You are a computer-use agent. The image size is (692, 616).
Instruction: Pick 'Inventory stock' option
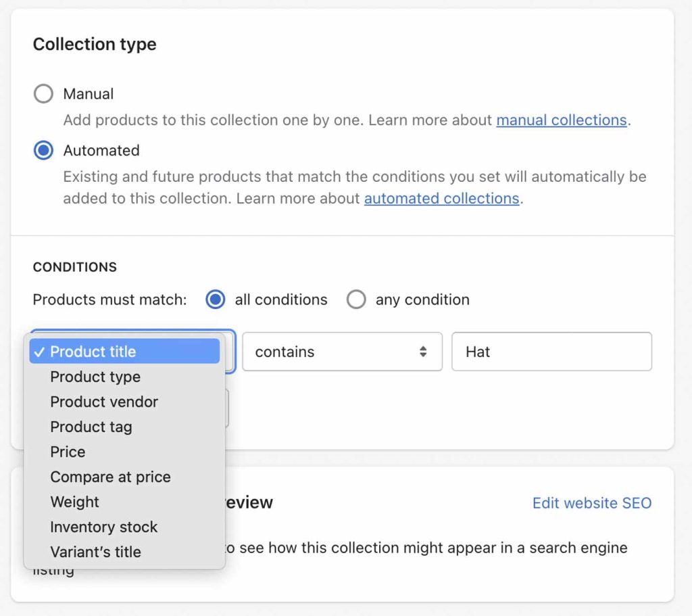point(103,527)
